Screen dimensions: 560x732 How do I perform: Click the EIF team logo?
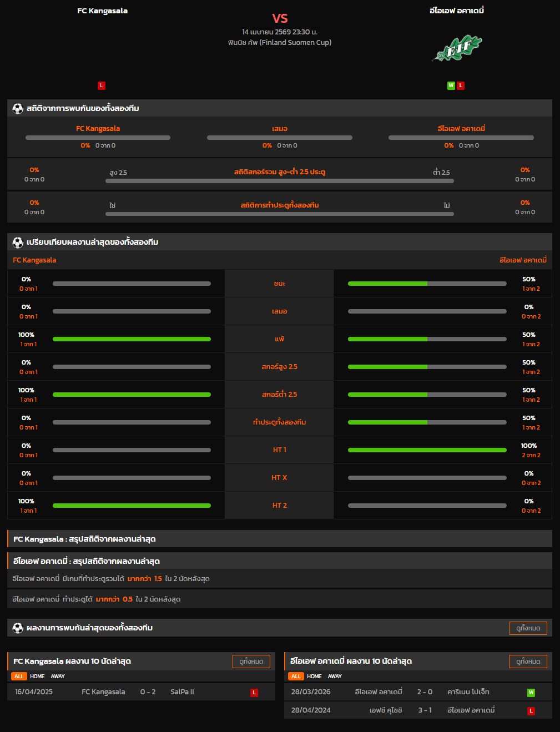[457, 49]
